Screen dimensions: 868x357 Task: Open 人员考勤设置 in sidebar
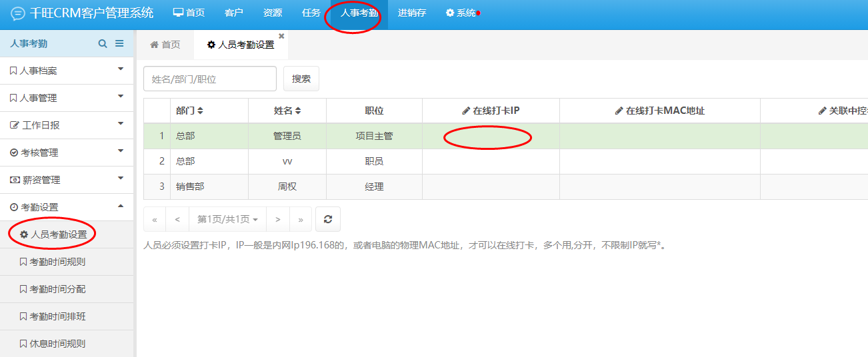[x=67, y=234]
